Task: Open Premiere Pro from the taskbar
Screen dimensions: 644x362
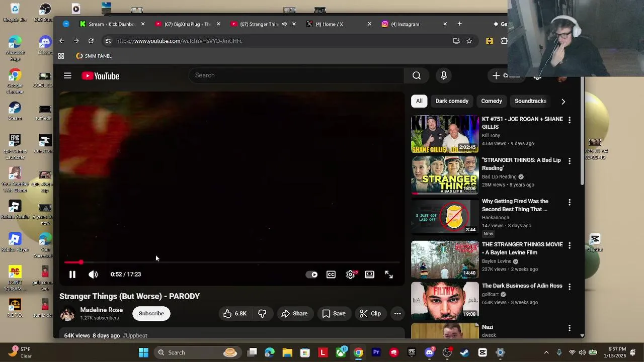Action: tap(376, 352)
